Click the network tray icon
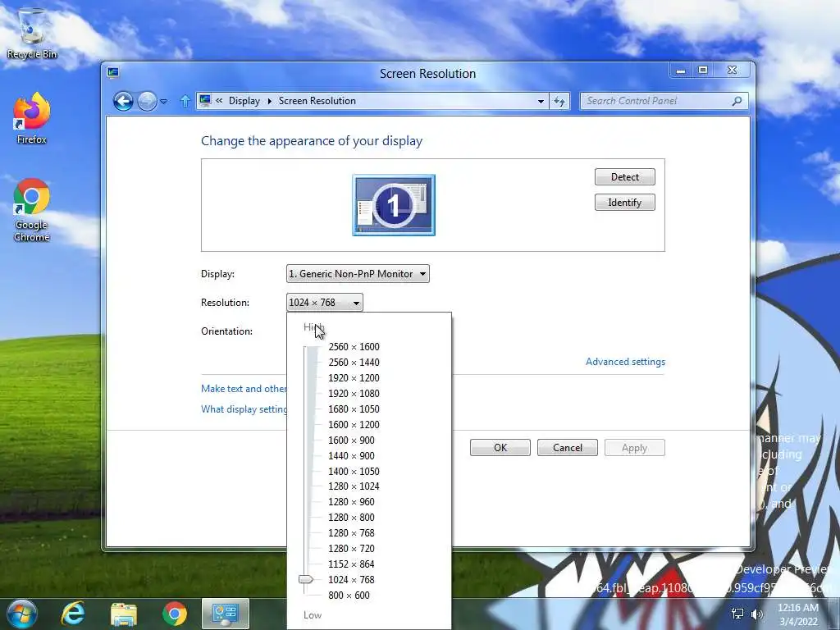This screenshot has height=630, width=840. [x=737, y=614]
